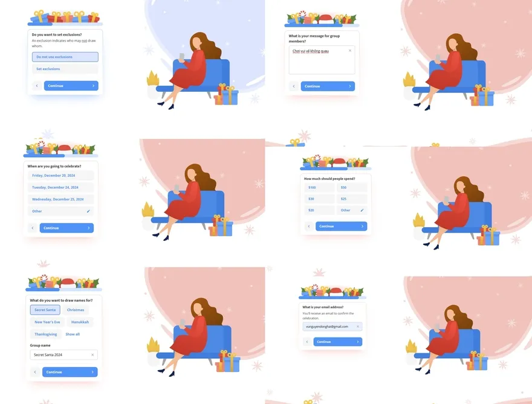Clear the email address field
532x404 pixels.
coord(358,326)
